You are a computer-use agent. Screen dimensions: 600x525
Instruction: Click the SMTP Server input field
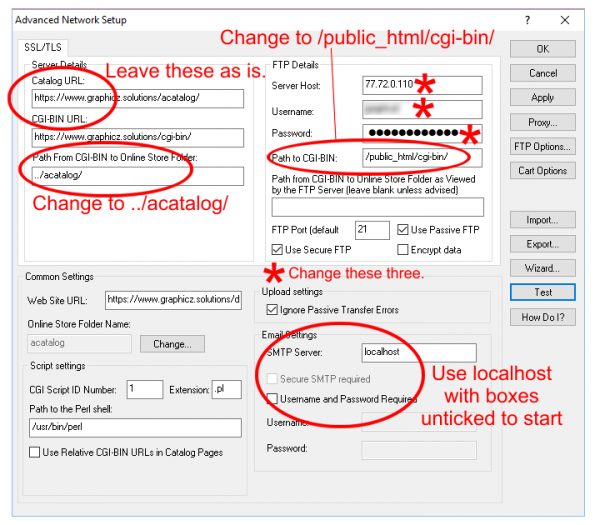coord(420,352)
